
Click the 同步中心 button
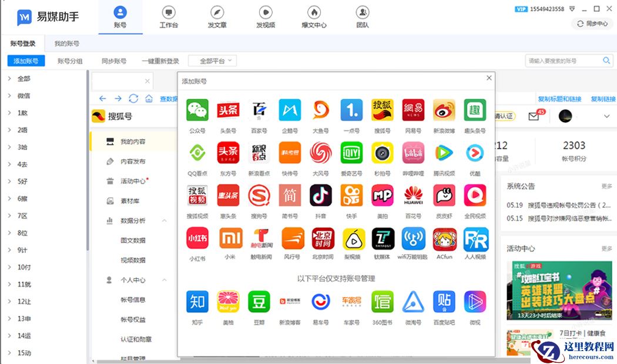[592, 23]
